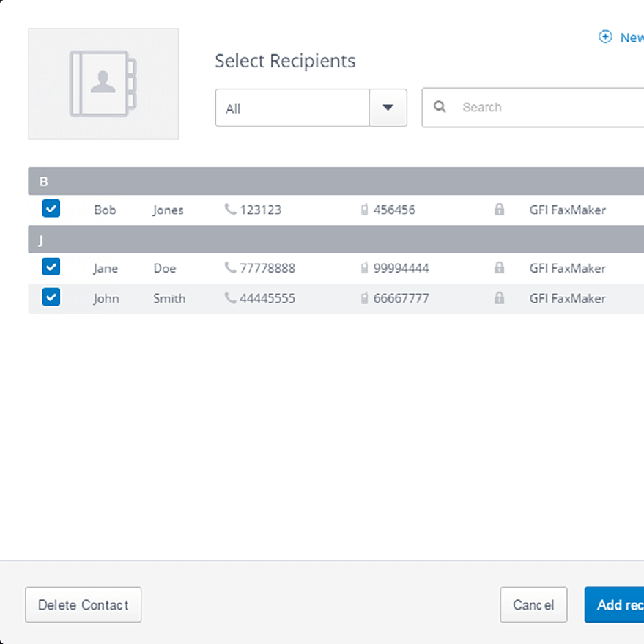
Task: Click lock icon in John Smith row
Action: coord(499,298)
